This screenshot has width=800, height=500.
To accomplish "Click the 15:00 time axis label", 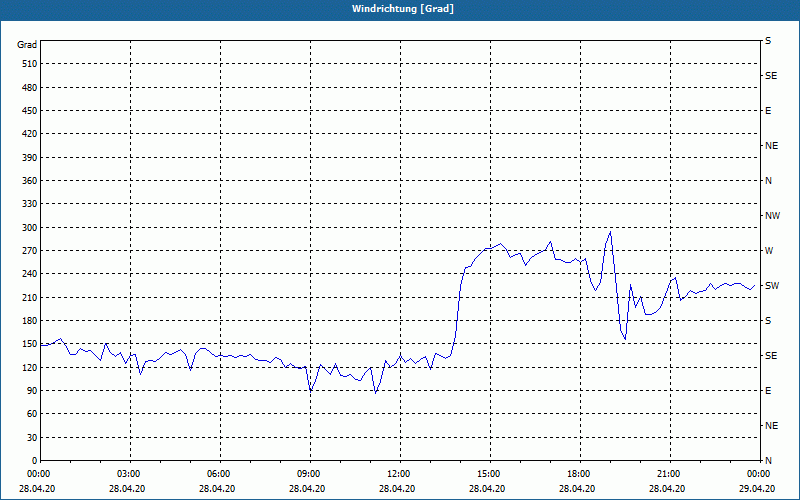I will (x=490, y=473).
